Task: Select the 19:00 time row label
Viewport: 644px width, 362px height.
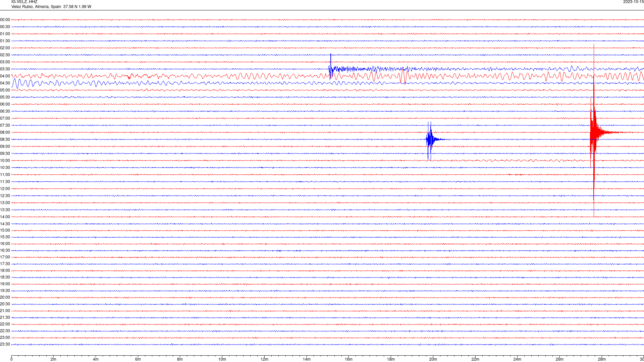Action: click(x=5, y=284)
